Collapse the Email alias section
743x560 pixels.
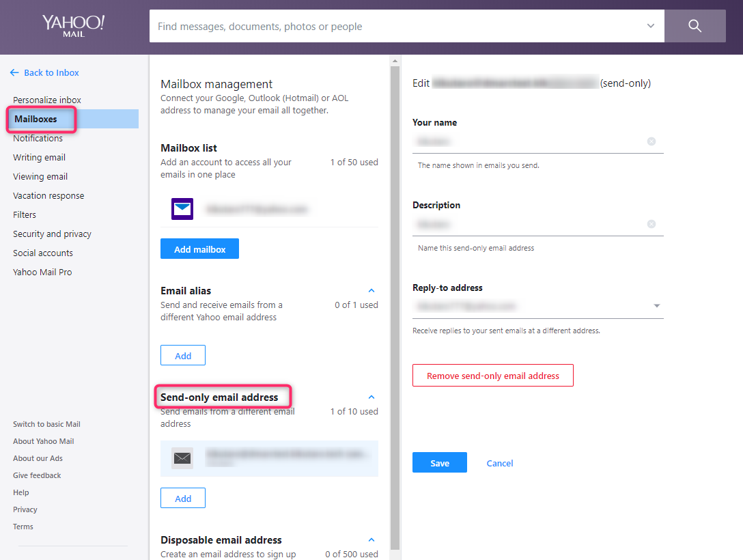[371, 290]
